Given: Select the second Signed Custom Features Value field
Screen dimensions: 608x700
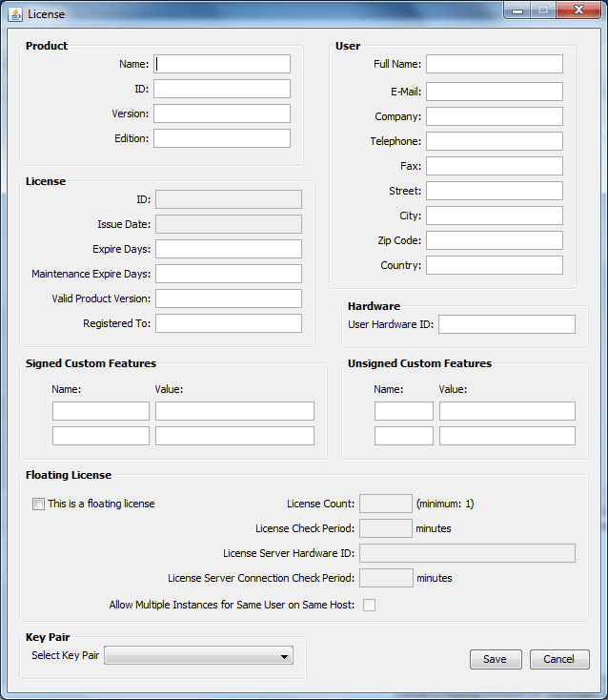Looking at the screenshot, I should (234, 436).
